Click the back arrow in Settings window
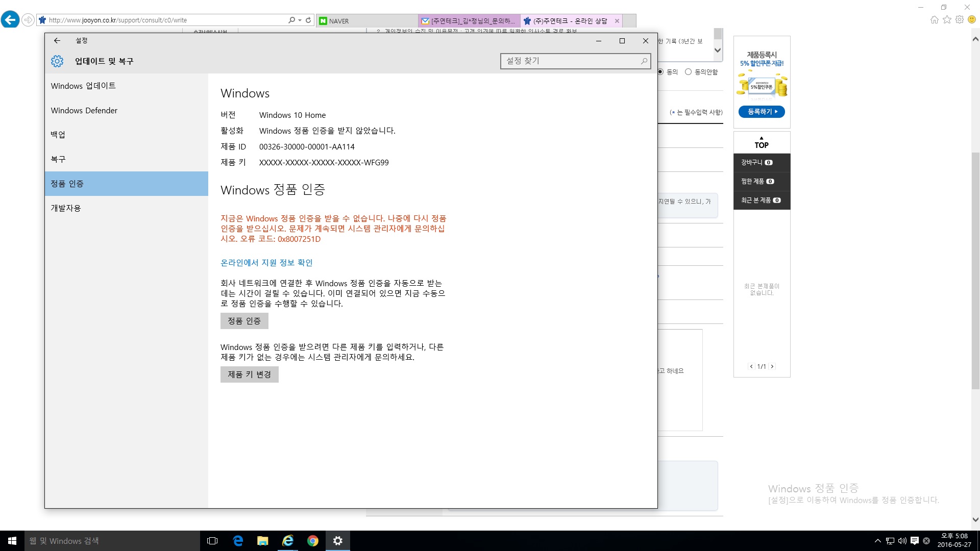The width and height of the screenshot is (980, 551). click(x=57, y=41)
